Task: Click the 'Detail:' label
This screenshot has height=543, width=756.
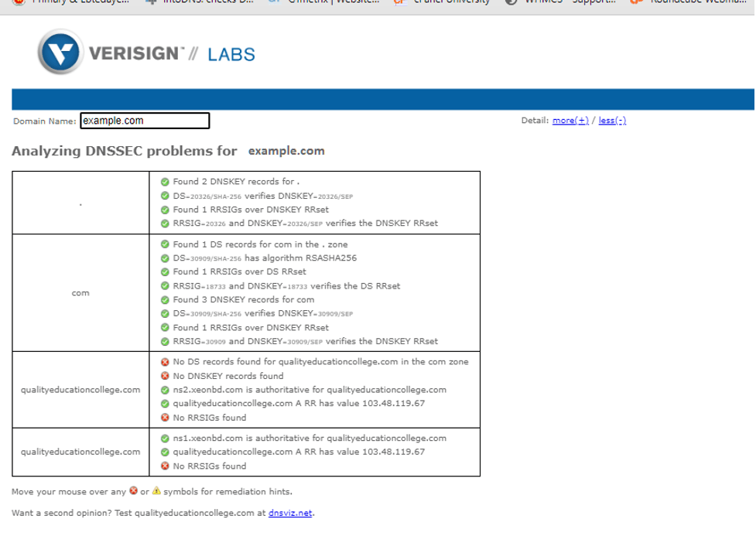Action: click(x=535, y=121)
